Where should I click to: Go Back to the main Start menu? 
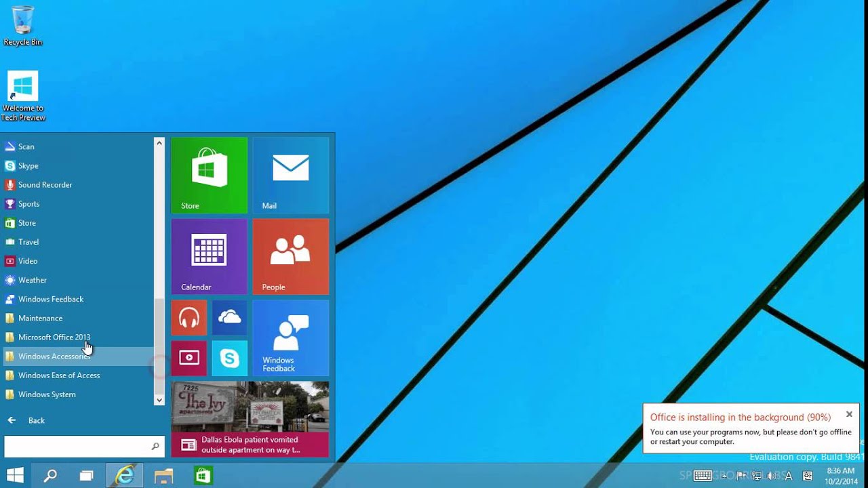tap(26, 420)
